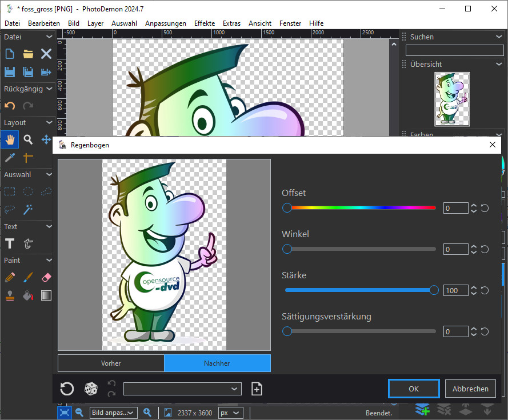
Task: Switch preview to Vorher
Action: pyautogui.click(x=111, y=363)
